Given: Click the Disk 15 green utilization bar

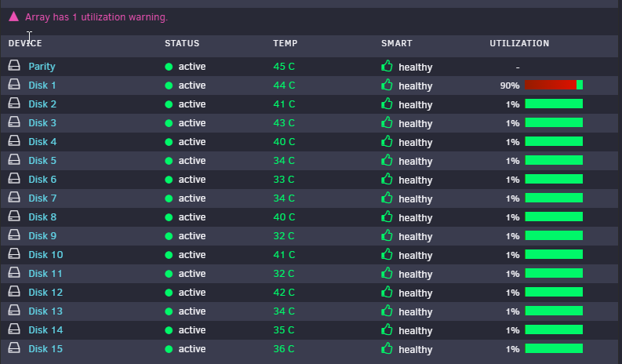Looking at the screenshot, I should (554, 349).
